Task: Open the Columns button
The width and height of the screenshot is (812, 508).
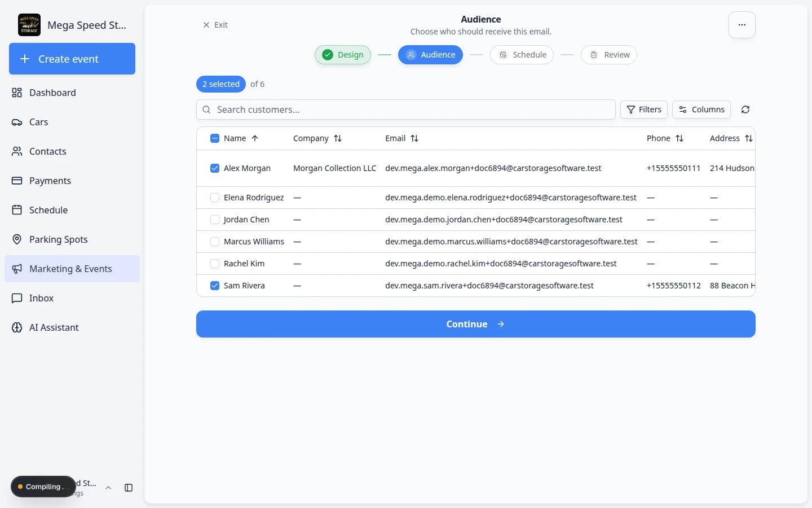Action: (701, 110)
